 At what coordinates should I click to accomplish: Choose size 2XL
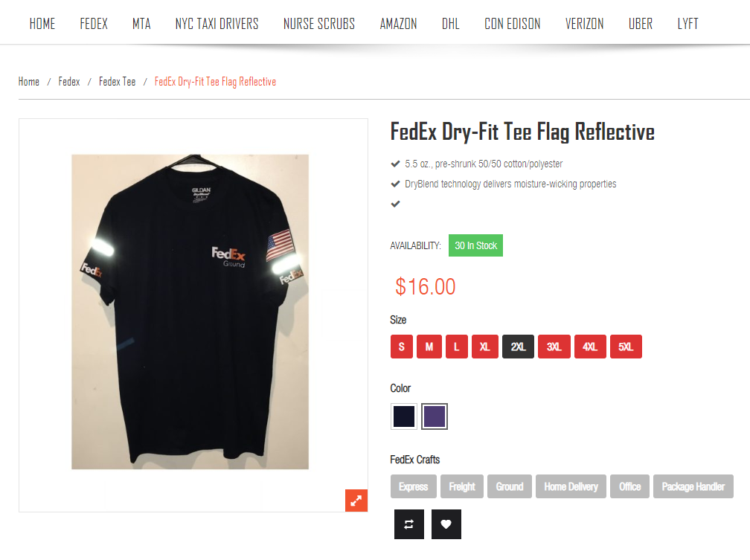click(x=518, y=347)
